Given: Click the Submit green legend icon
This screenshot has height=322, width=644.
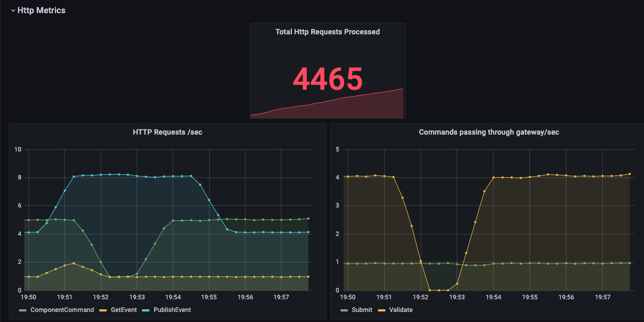Looking at the screenshot, I should pyautogui.click(x=344, y=310).
